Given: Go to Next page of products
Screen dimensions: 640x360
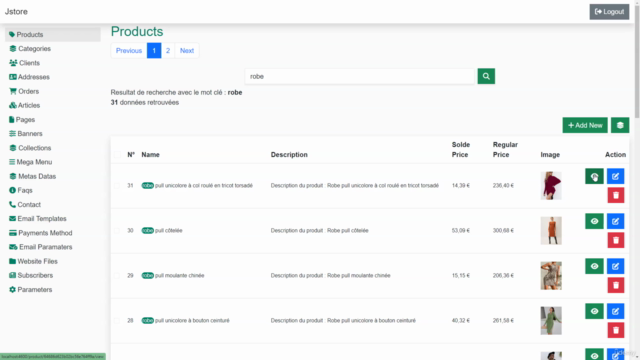Looking at the screenshot, I should click(187, 51).
